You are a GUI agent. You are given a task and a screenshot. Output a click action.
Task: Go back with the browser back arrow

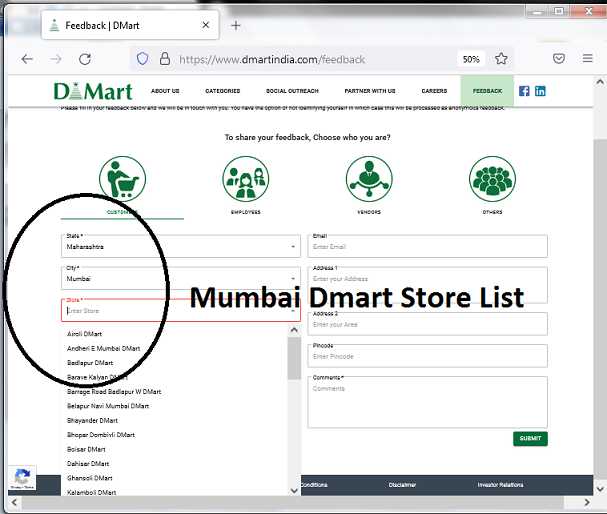[x=27, y=59]
